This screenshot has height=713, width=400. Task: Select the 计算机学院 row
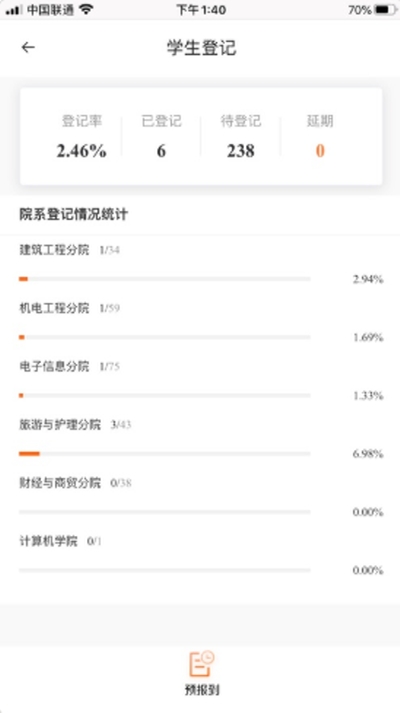pyautogui.click(x=200, y=556)
